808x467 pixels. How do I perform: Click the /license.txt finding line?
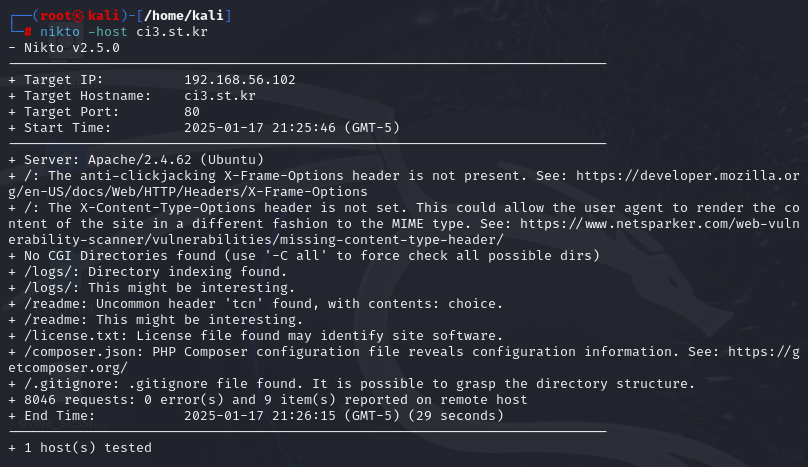pos(256,336)
